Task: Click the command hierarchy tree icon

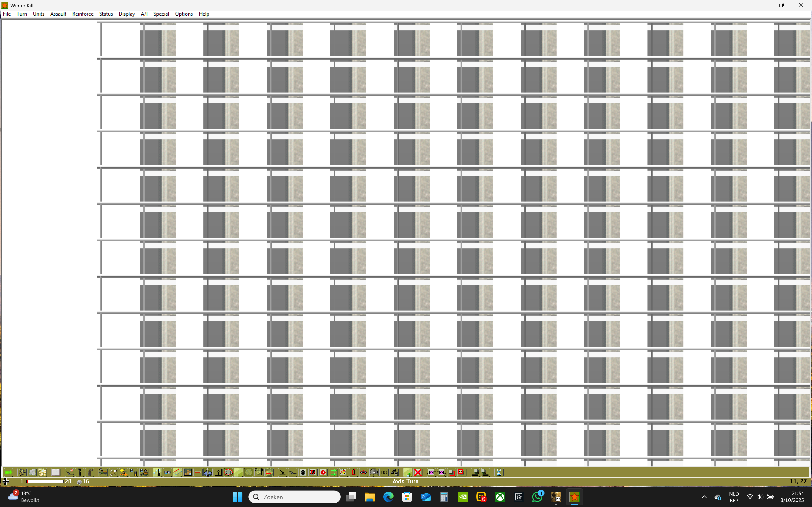Action: pyautogui.click(x=394, y=473)
